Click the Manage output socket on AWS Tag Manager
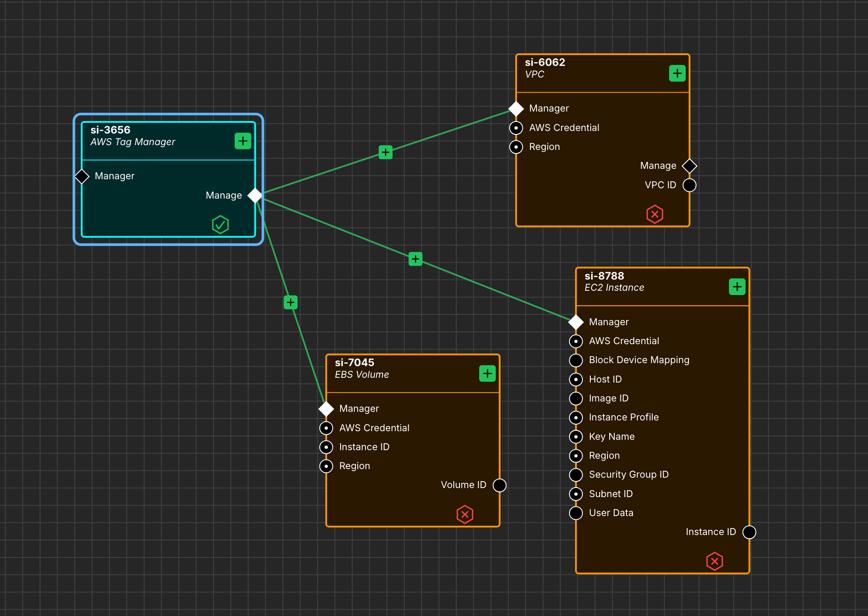The height and width of the screenshot is (616, 868). (255, 196)
